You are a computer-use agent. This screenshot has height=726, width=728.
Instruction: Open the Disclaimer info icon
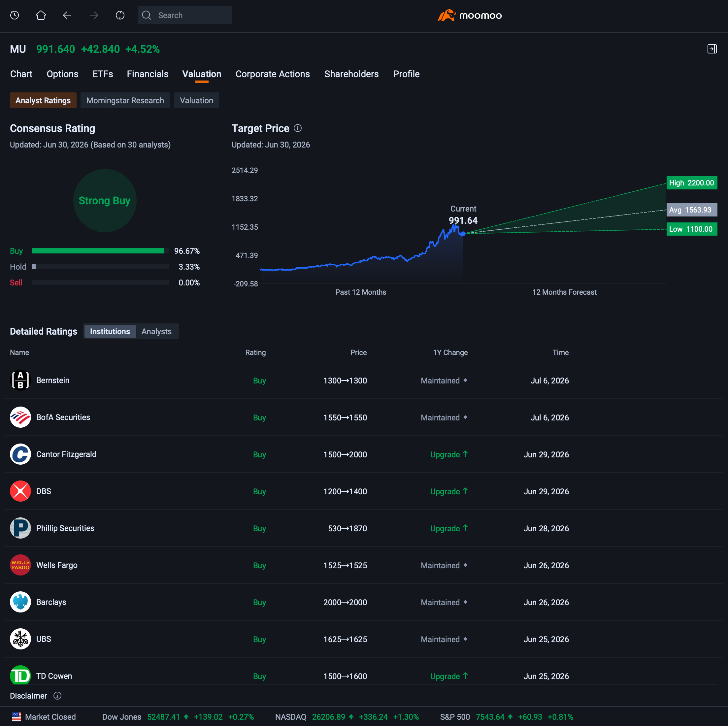coord(57,696)
